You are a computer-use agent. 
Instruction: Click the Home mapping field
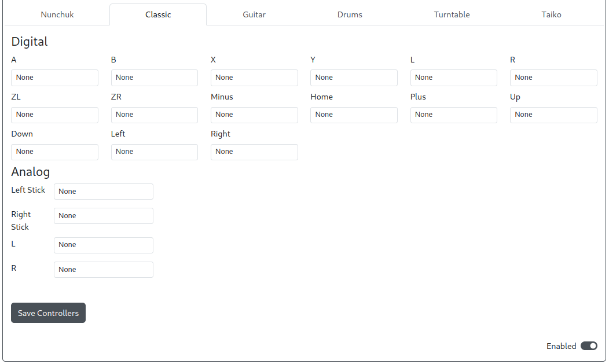tap(354, 115)
